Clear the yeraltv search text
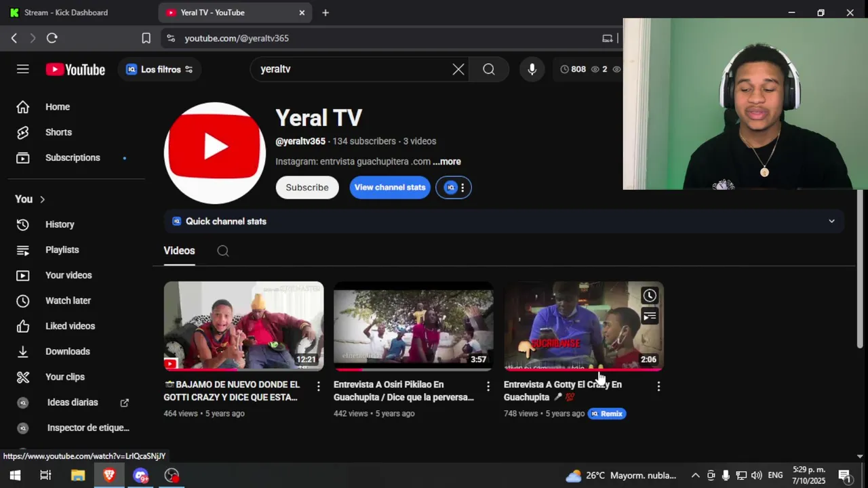The height and width of the screenshot is (488, 868). pos(458,69)
